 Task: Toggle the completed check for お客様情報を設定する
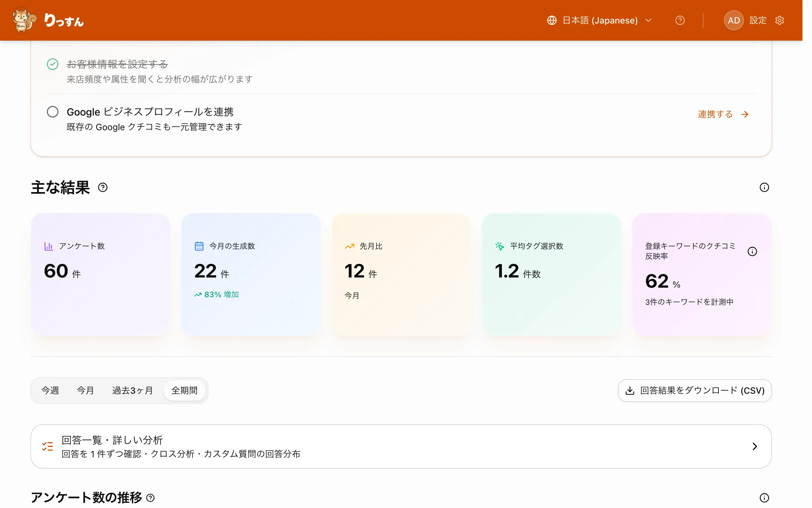point(53,64)
